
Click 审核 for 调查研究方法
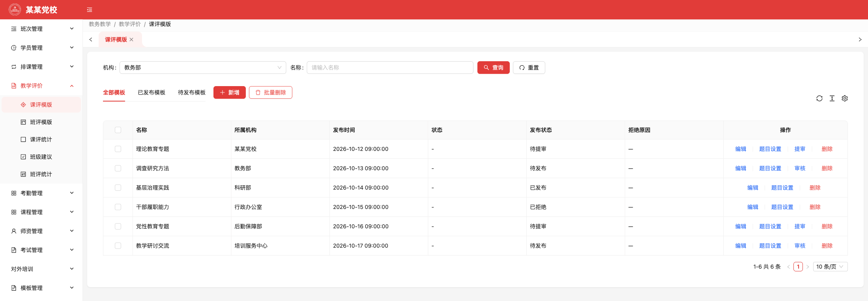pyautogui.click(x=800, y=168)
